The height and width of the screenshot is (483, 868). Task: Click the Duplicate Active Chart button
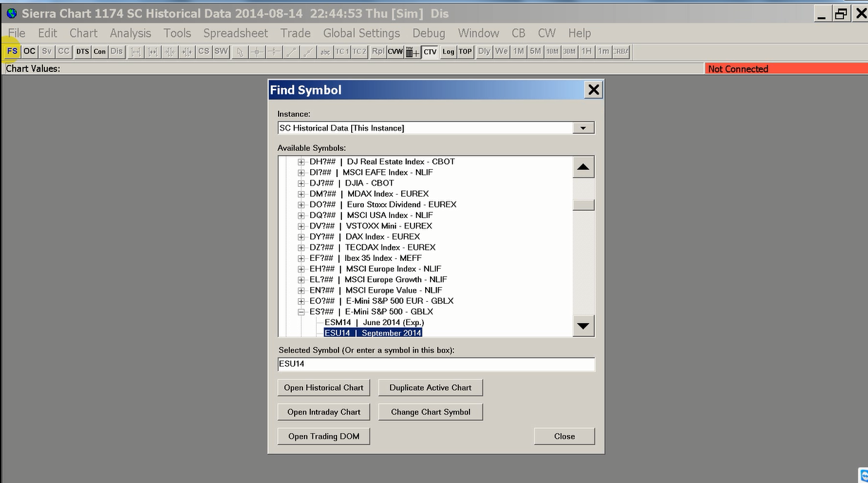click(x=431, y=388)
